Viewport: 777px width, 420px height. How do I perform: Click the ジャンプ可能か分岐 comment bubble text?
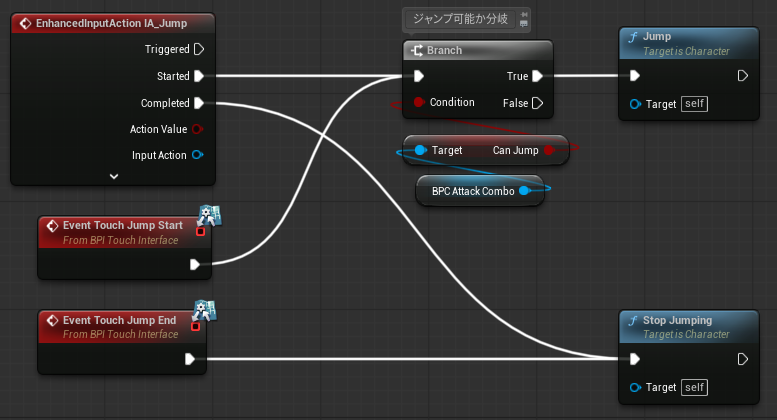(460, 19)
